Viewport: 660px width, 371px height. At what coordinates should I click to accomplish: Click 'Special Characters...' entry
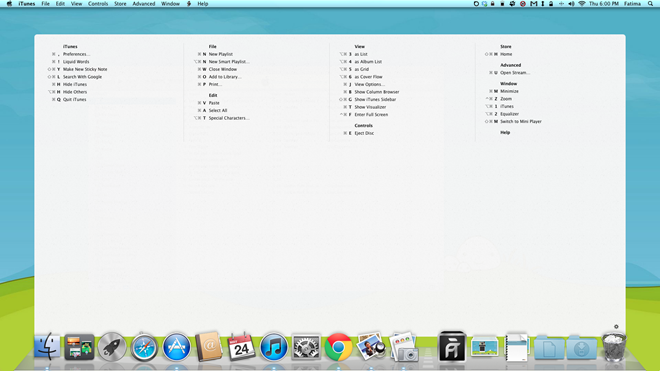coord(229,118)
